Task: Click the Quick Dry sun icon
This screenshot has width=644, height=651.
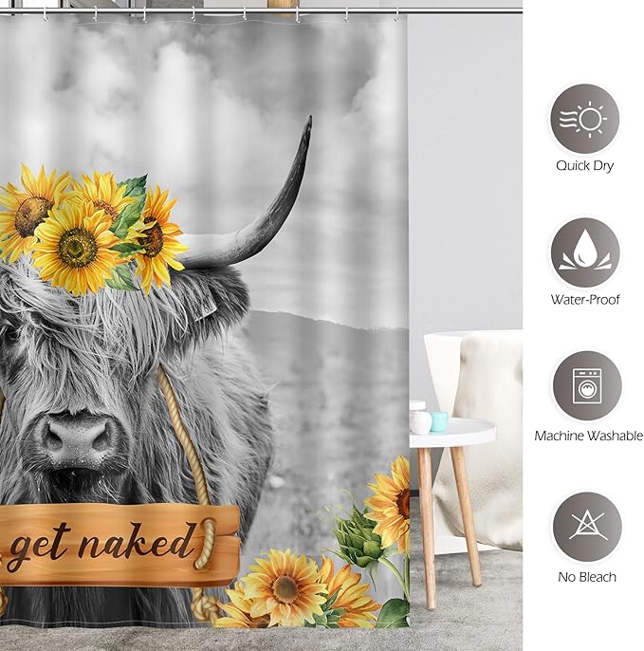Action: pos(584,119)
